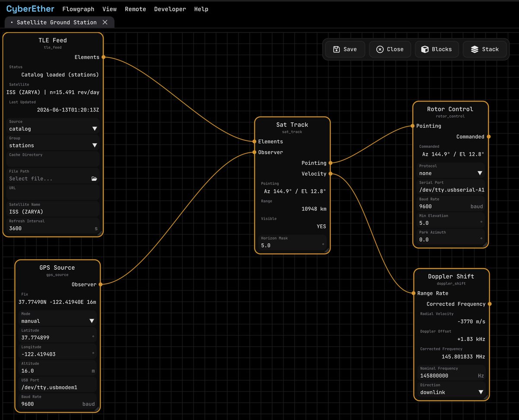Open the View menu
This screenshot has width=519, height=420.
pyautogui.click(x=109, y=9)
